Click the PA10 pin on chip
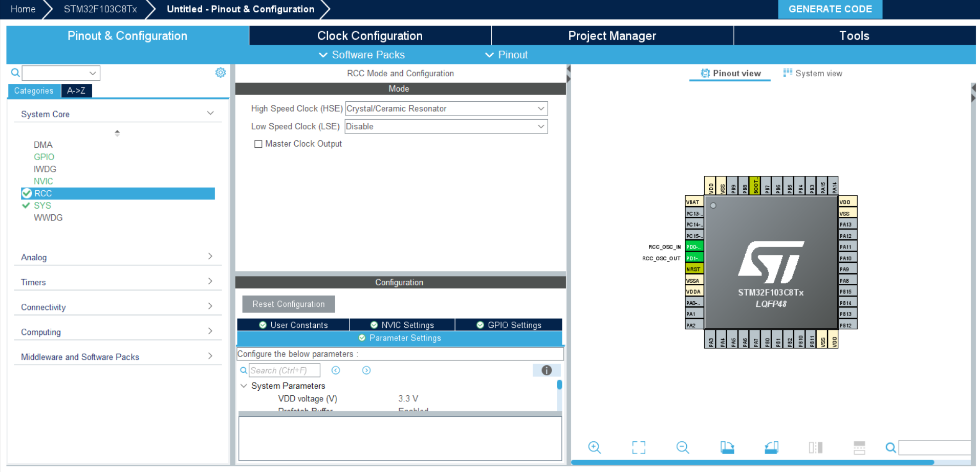The image size is (980, 472). 847,258
